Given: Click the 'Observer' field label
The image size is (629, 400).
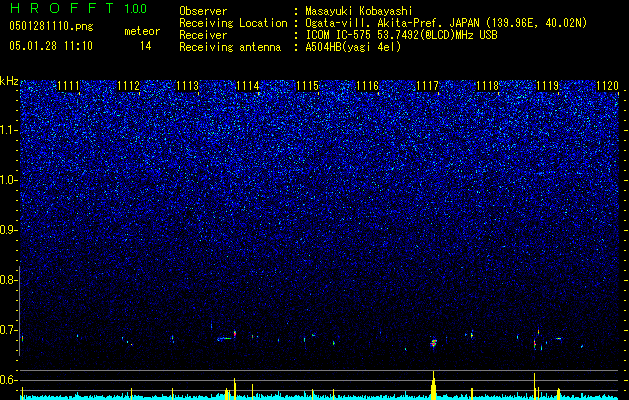Looking at the screenshot, I should (x=203, y=11).
